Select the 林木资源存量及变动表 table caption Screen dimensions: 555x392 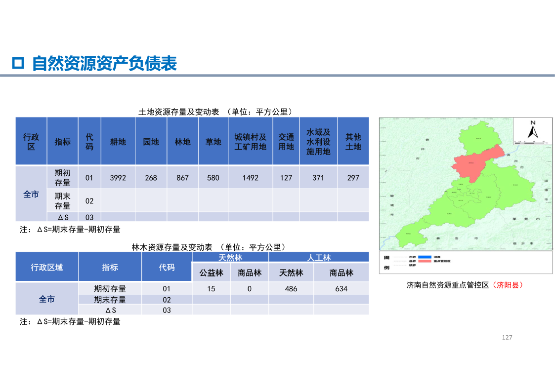pyautogui.click(x=209, y=247)
